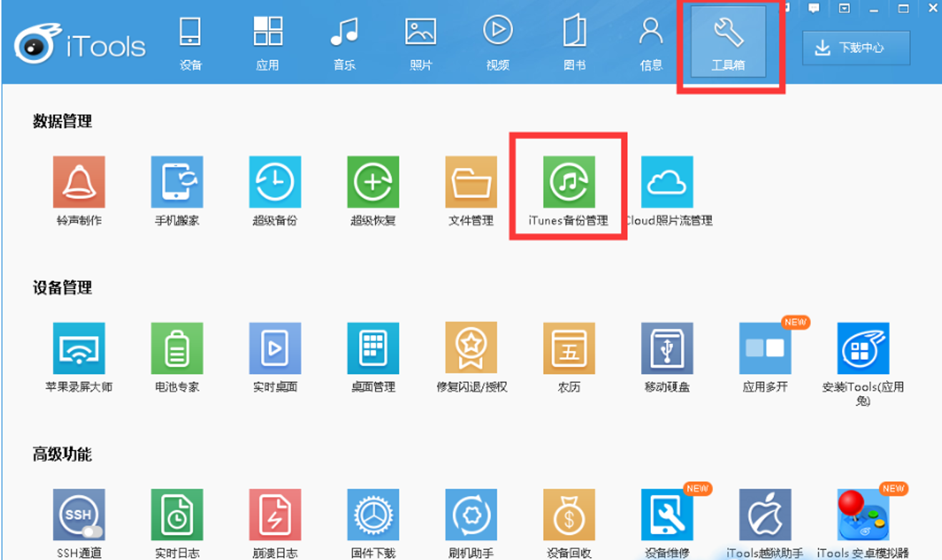Image resolution: width=942 pixels, height=560 pixels.
Task: Open iTunes备份管理 backup manager
Action: (x=569, y=182)
